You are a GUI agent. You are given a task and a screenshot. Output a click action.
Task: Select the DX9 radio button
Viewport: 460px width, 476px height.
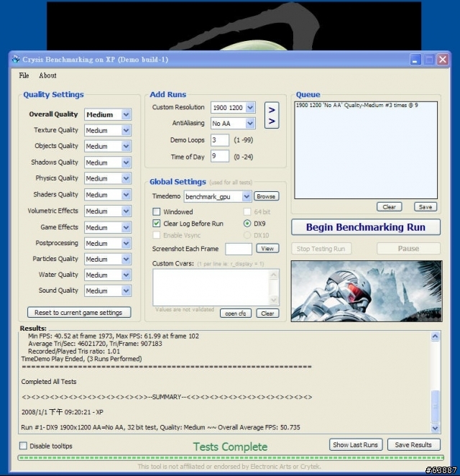coord(247,224)
